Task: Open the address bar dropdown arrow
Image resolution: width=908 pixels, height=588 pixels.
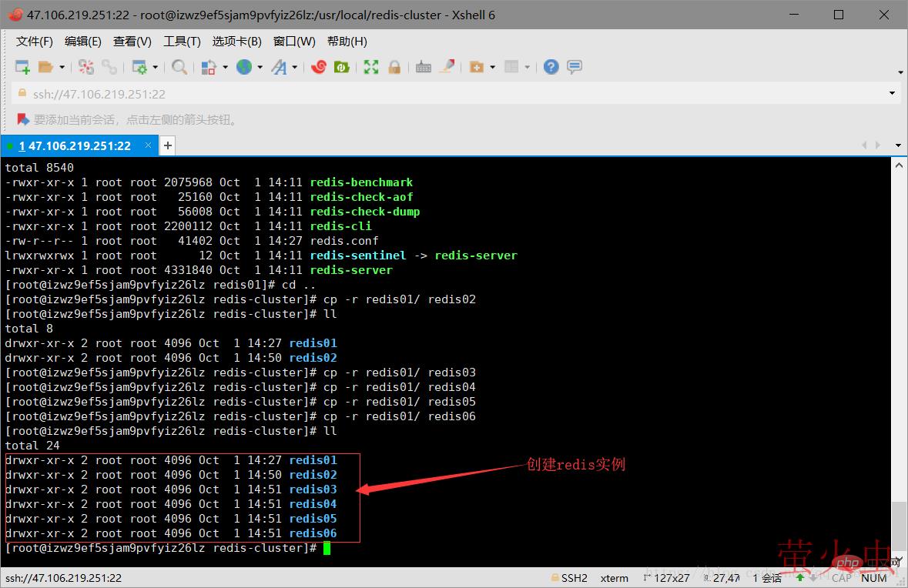Action: pyautogui.click(x=892, y=94)
